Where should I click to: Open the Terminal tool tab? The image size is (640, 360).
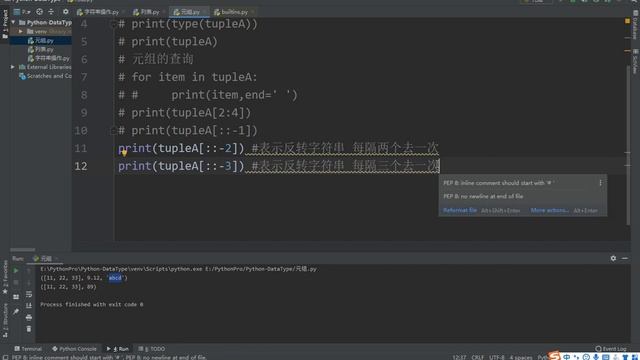pos(28,349)
